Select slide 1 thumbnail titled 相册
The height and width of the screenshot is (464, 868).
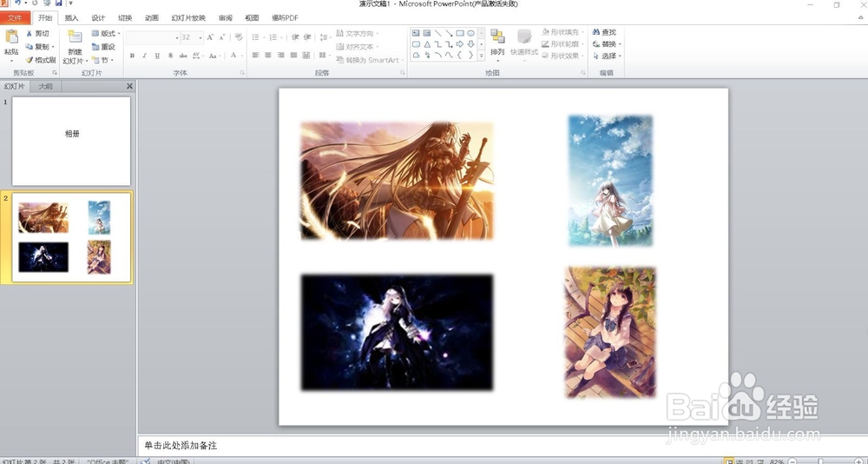pos(71,141)
